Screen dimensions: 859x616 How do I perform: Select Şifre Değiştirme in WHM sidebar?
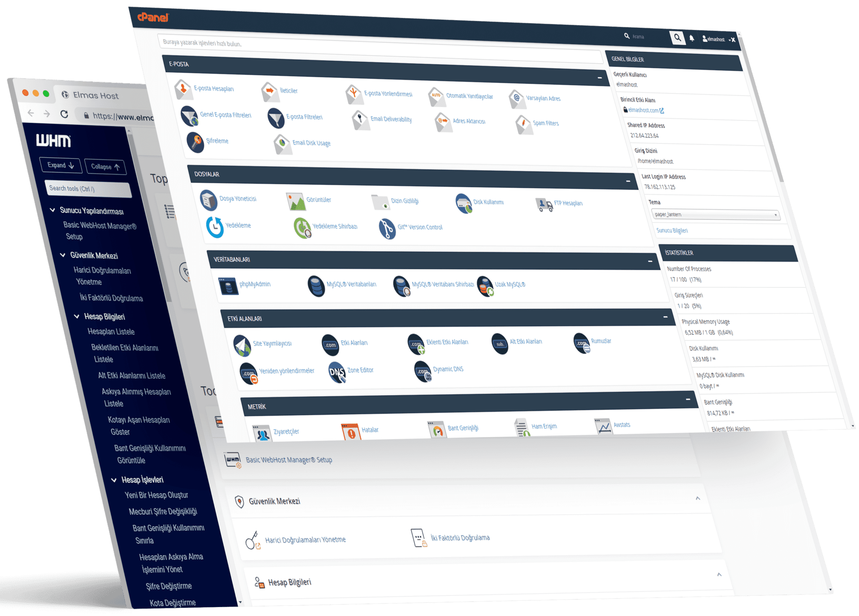click(169, 586)
